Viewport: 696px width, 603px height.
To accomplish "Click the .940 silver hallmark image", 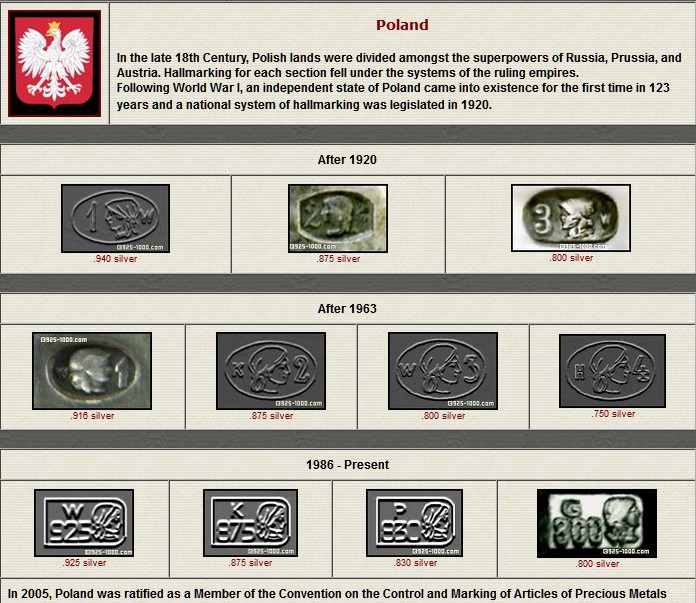I will coord(115,218).
